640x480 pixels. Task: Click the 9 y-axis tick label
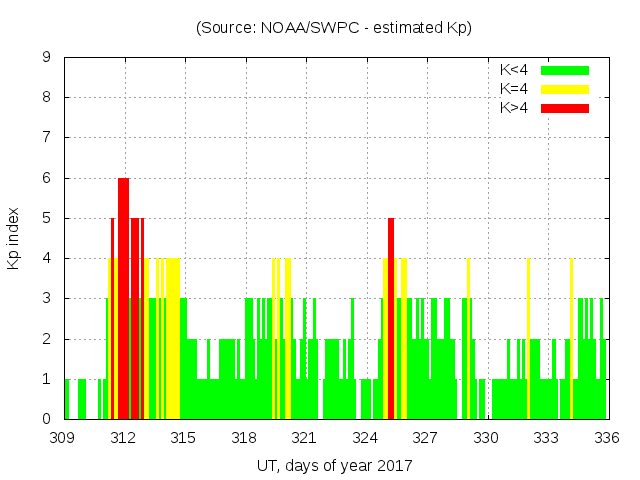click(46, 58)
